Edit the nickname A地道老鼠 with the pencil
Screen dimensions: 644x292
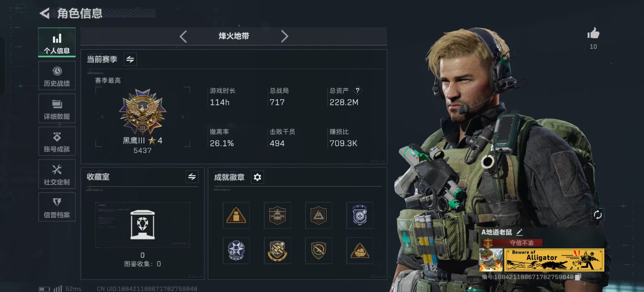520,232
